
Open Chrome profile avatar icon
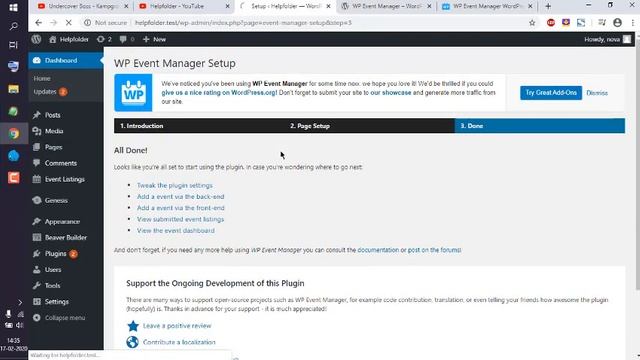click(x=617, y=23)
